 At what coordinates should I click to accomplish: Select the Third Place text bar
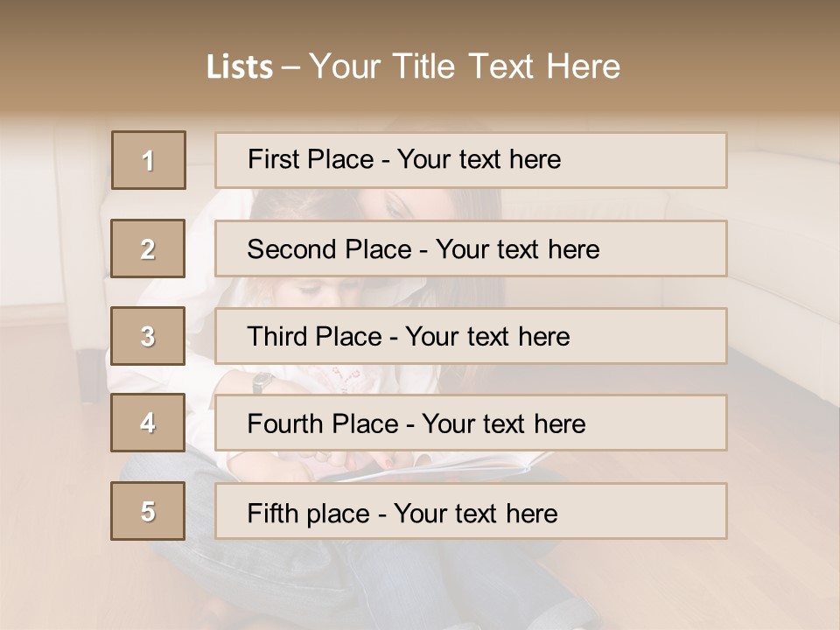(471, 336)
